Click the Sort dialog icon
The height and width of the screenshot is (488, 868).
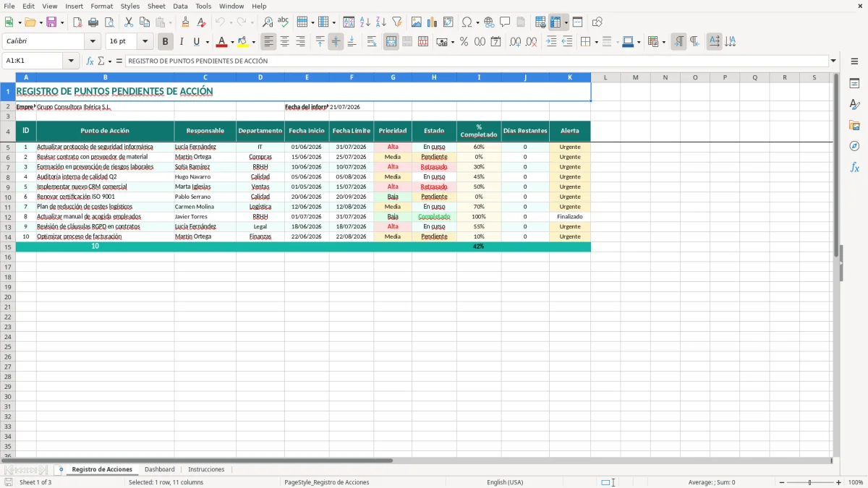point(349,22)
